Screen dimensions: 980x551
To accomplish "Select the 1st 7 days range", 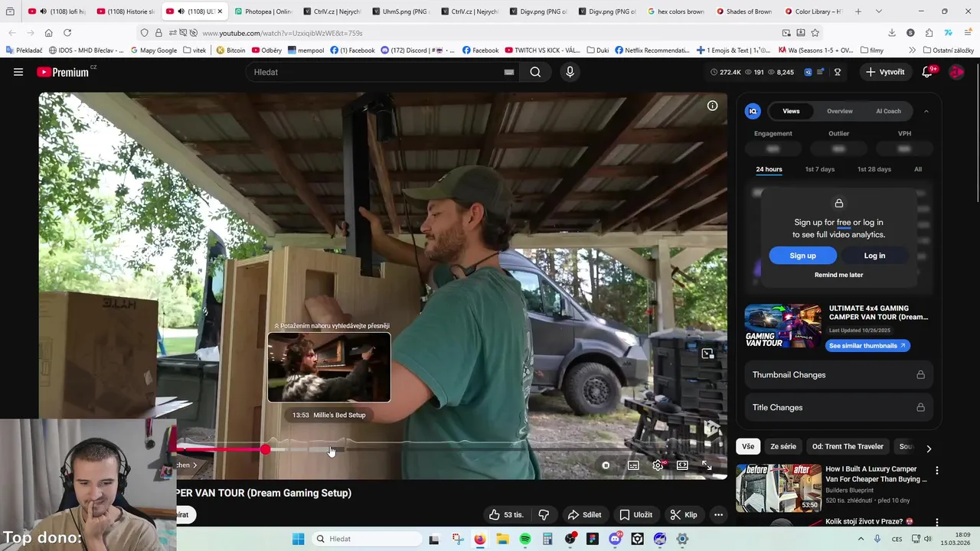I will (820, 169).
